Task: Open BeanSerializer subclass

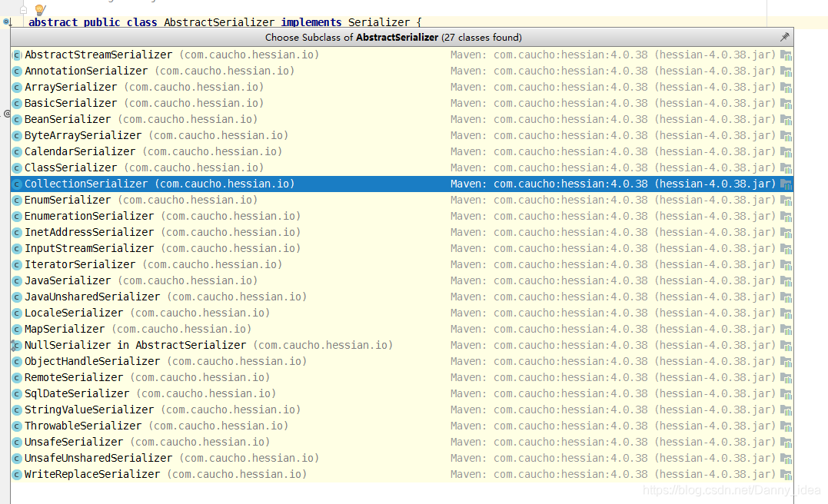Action: click(x=402, y=119)
